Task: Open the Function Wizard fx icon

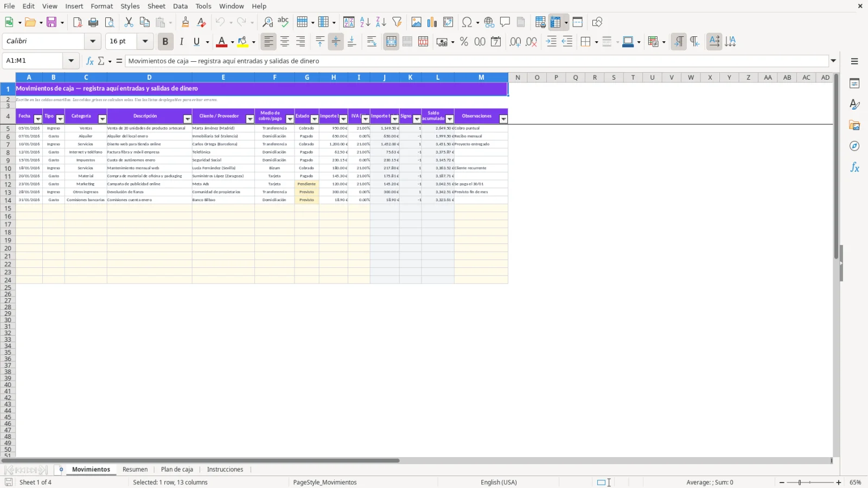Action: pos(90,61)
